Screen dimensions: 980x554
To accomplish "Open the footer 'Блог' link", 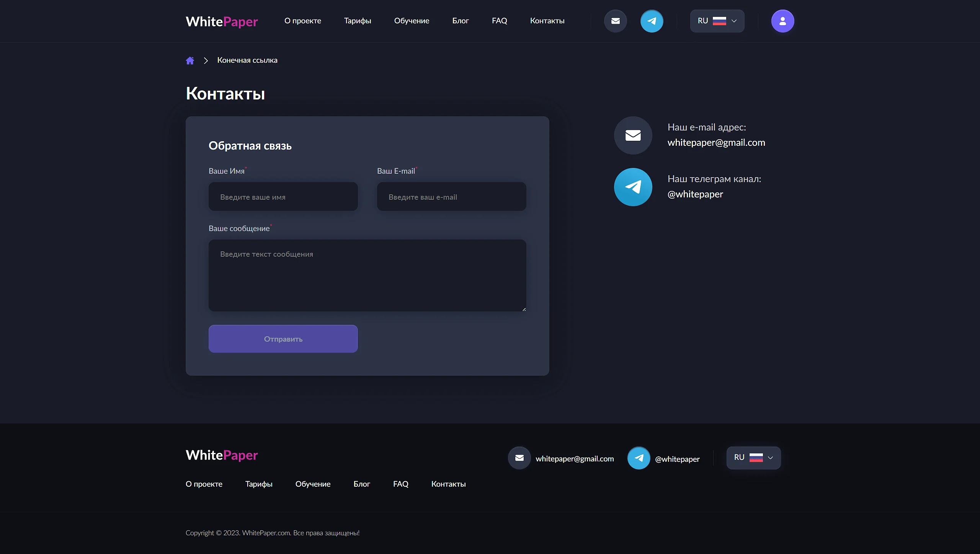I will click(362, 484).
